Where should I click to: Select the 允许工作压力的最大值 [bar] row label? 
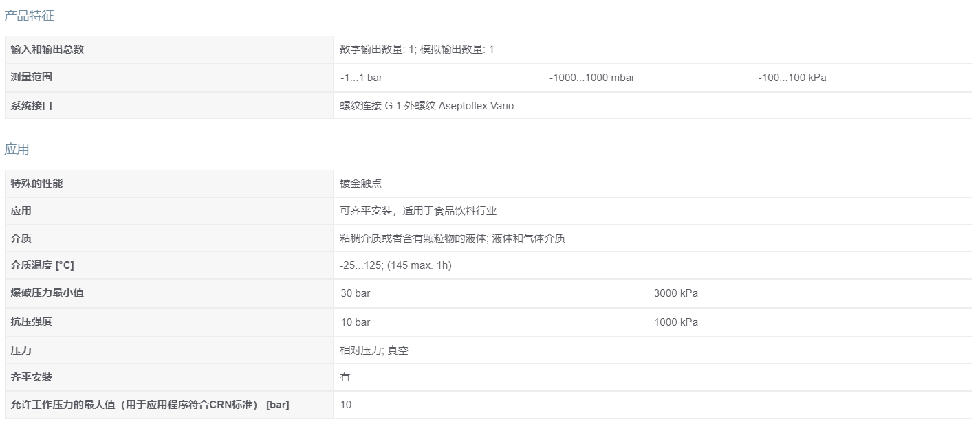point(150,404)
